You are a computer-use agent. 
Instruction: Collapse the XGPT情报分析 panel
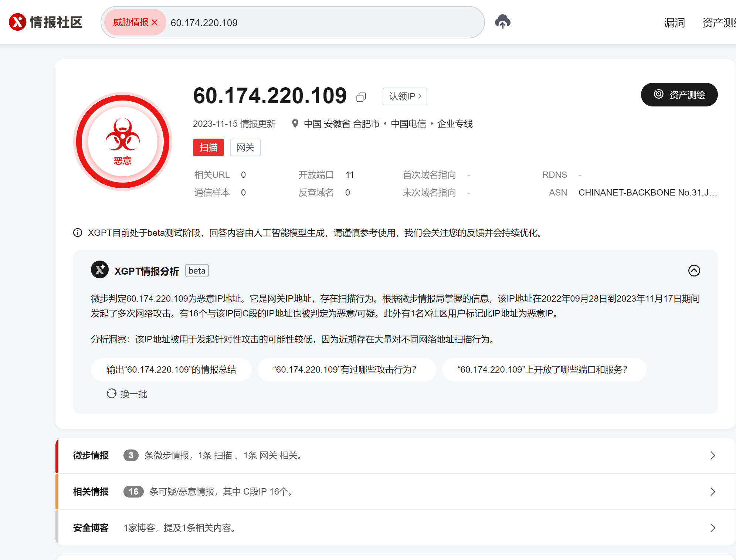point(694,271)
